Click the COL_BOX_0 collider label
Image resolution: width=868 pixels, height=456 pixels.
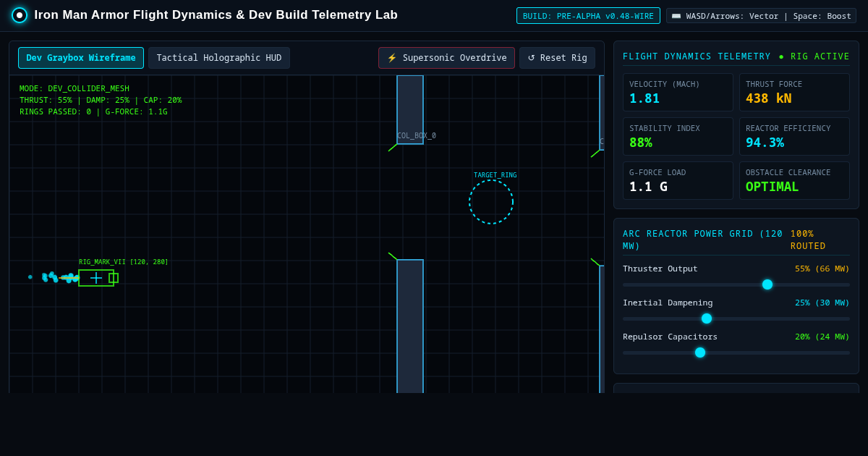(x=417, y=136)
